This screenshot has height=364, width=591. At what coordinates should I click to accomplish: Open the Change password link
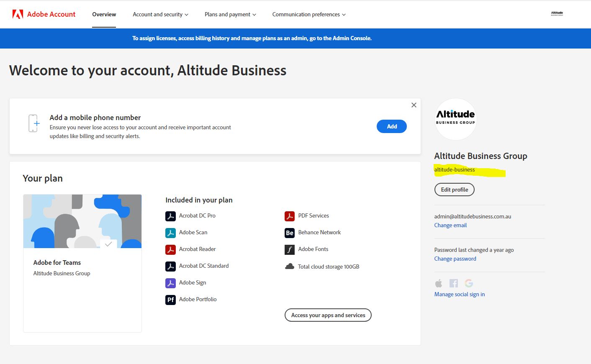pos(455,259)
